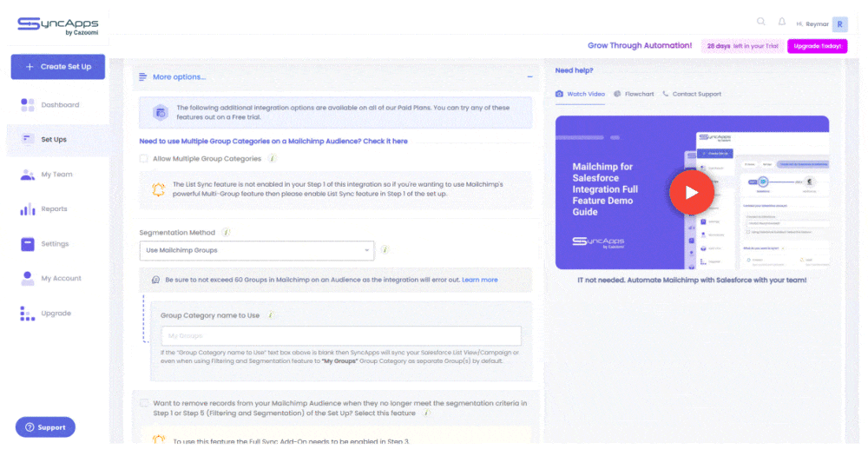
Task: Click the More options list icon
Action: point(143,77)
